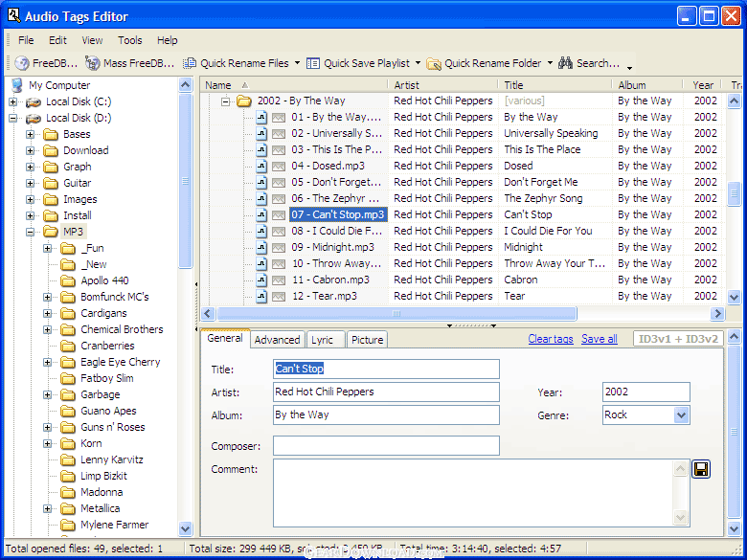Image resolution: width=747 pixels, height=560 pixels.
Task: Select the file 01 - By the Way
Action: click(336, 117)
